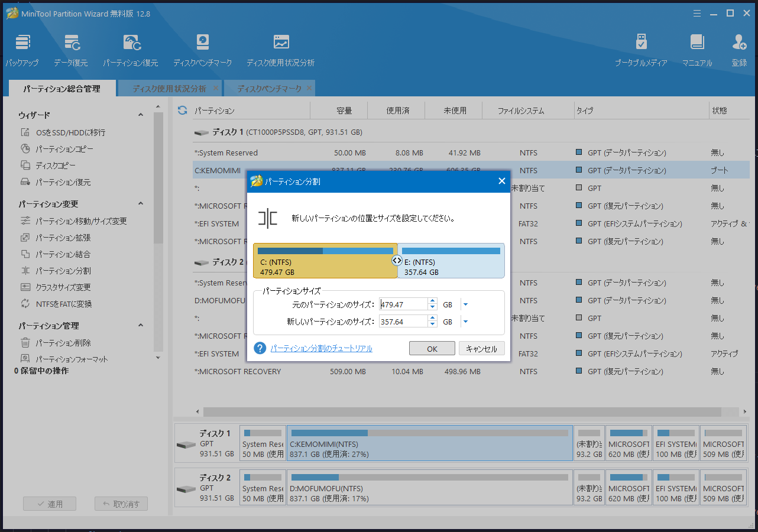The height and width of the screenshot is (532, 758).
Task: Click ディスク使用状況分析 space analyzer icon
Action: click(280, 43)
